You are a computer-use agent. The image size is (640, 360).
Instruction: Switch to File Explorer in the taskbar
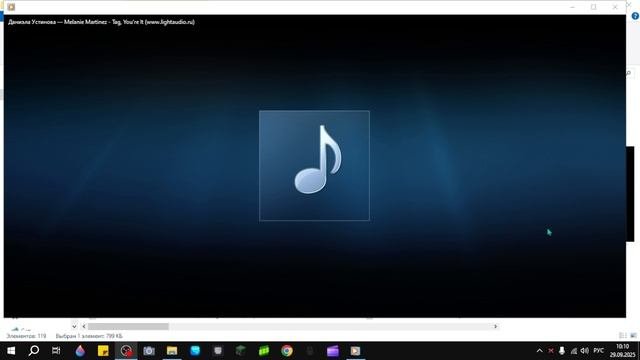(172, 351)
